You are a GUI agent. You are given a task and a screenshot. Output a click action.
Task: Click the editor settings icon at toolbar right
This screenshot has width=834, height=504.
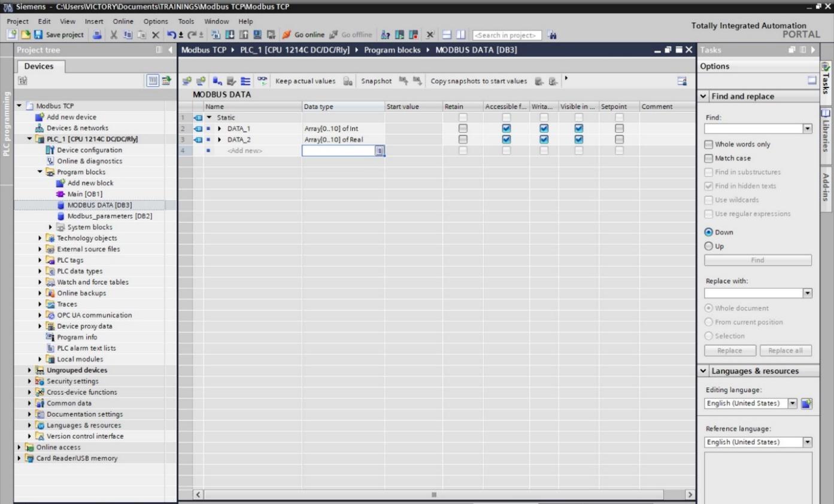point(681,81)
